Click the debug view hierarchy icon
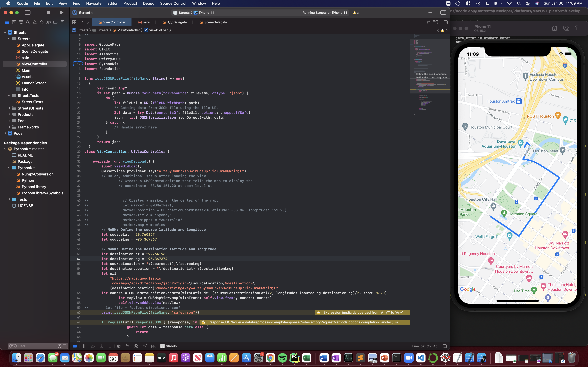Screen dimensions: 588x367 point(119,346)
